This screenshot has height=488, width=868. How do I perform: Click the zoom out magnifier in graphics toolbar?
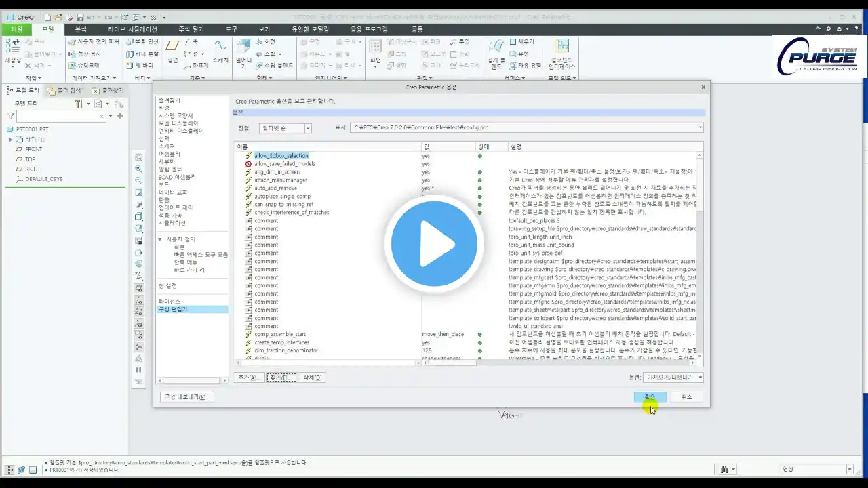[139, 180]
